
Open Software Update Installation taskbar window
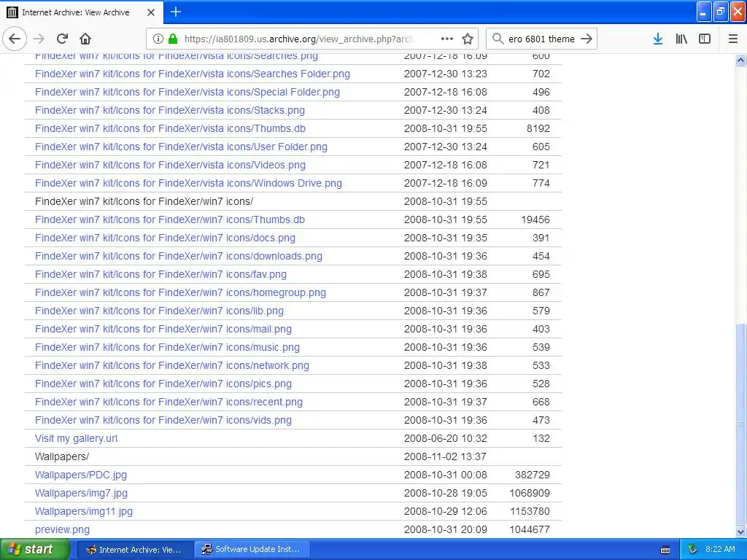(x=252, y=550)
